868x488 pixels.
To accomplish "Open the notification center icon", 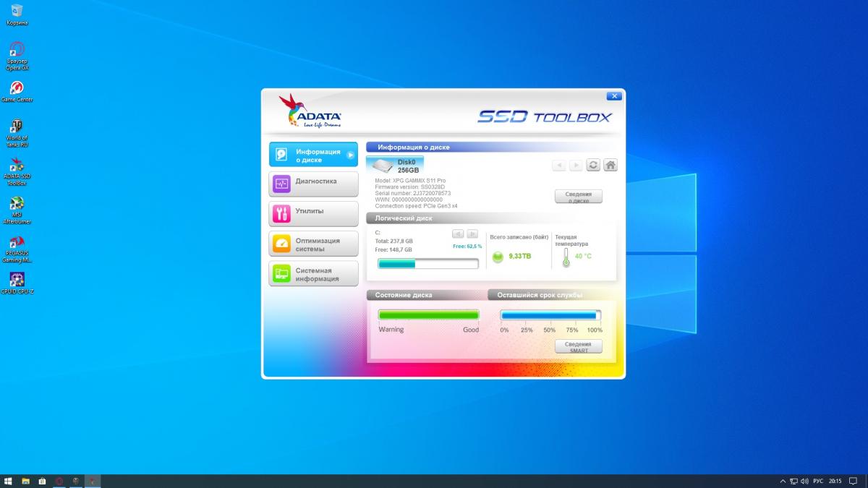I will click(854, 481).
